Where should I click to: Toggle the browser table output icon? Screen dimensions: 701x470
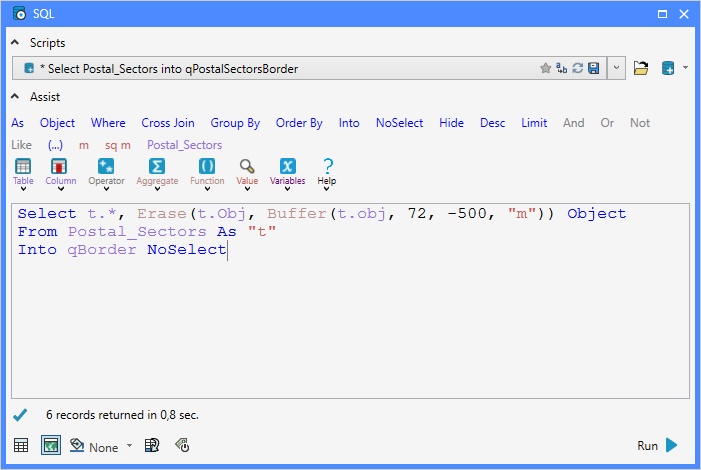(x=21, y=445)
